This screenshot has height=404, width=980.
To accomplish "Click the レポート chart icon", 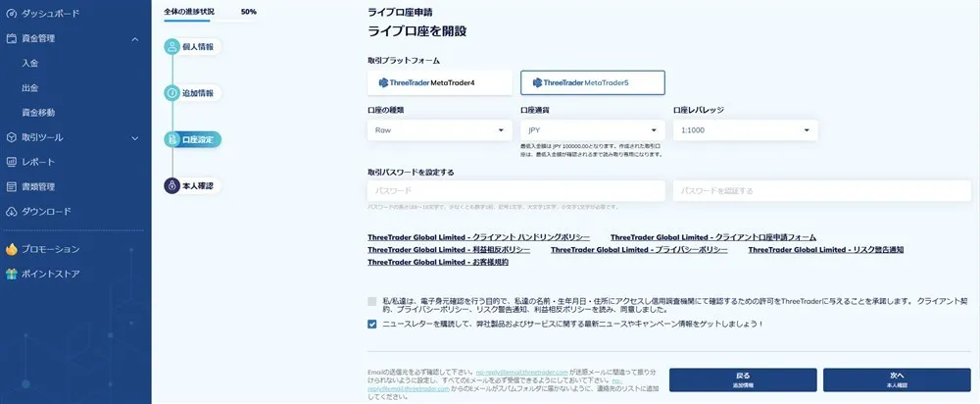I will click(11, 162).
